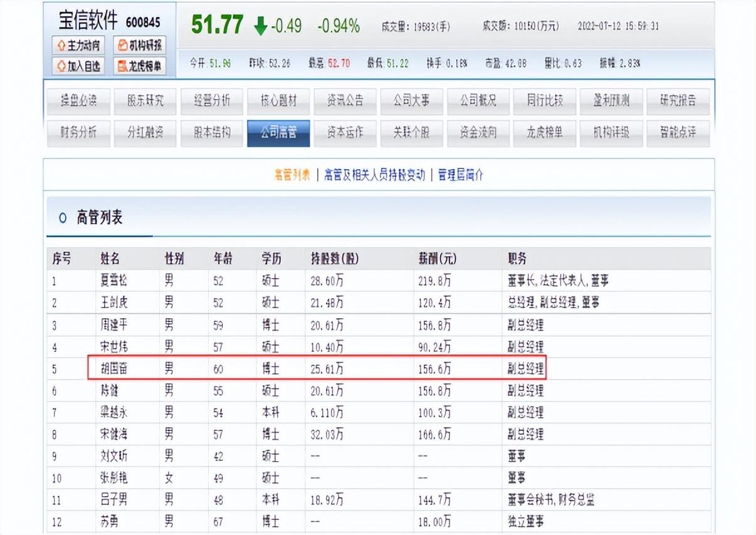Open the 公司大事 tab
The height and width of the screenshot is (535, 756).
[411, 101]
